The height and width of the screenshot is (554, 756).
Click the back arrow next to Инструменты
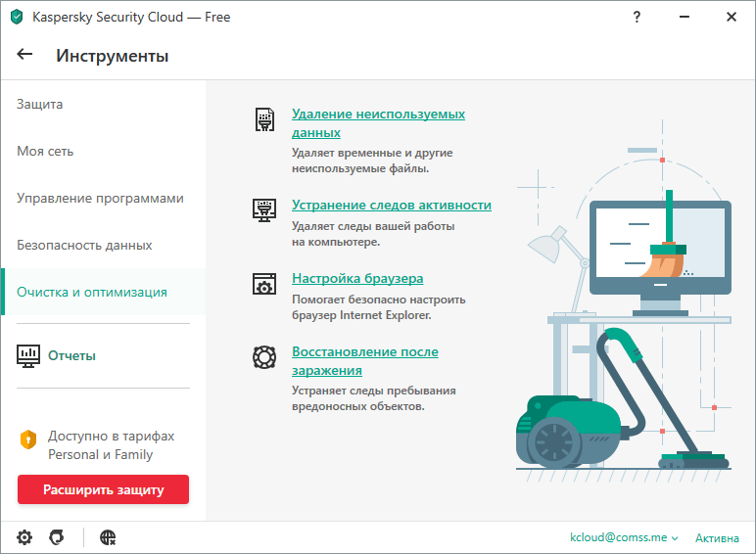tap(24, 55)
